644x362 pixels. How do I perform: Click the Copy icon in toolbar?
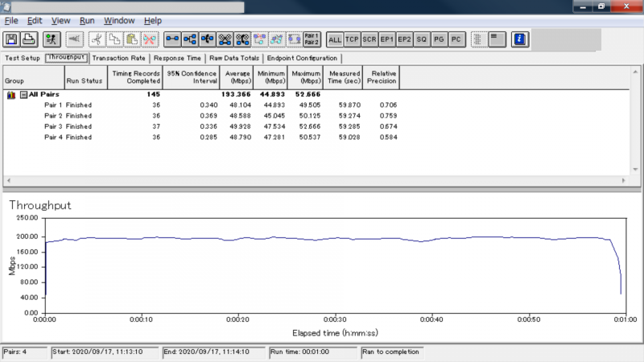click(114, 39)
